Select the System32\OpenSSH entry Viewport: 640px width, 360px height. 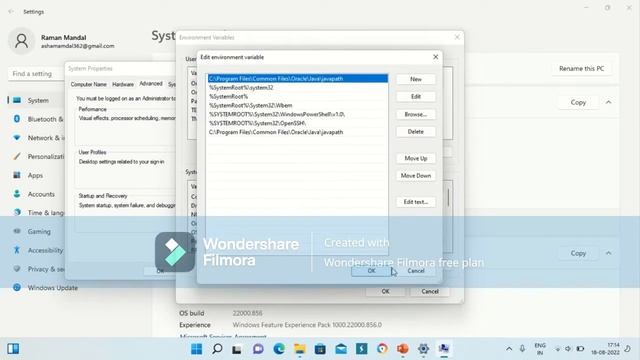[x=298, y=123]
